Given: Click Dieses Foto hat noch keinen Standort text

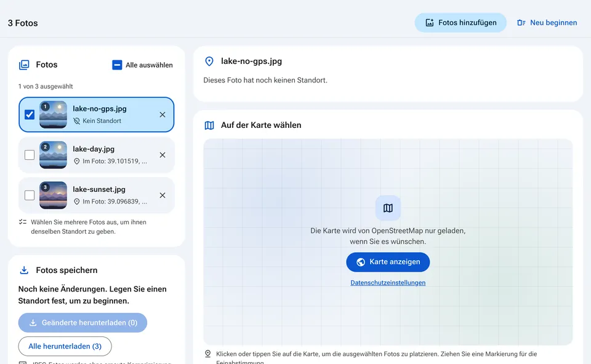Looking at the screenshot, I should coord(265,80).
